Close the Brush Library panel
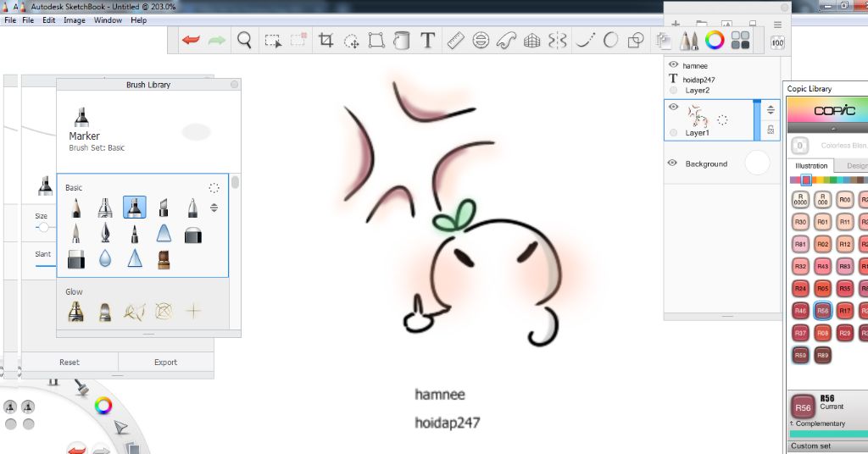868x454 pixels. click(x=234, y=85)
